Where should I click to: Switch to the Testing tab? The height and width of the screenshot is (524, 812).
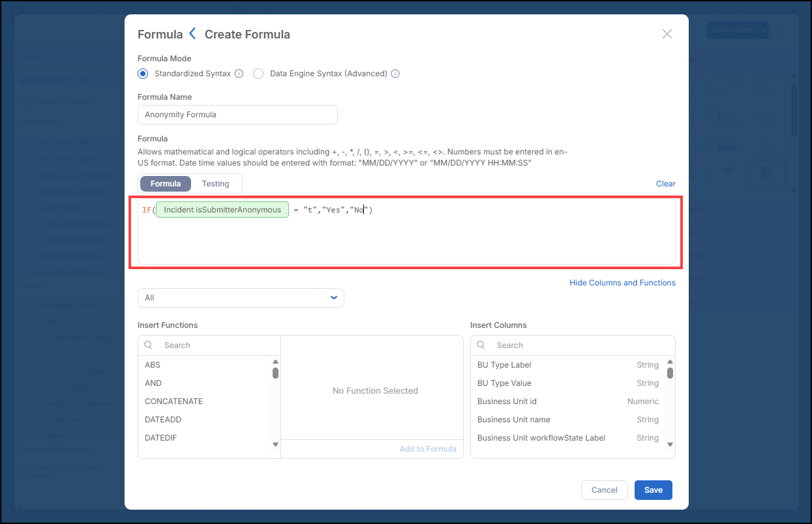pos(215,184)
